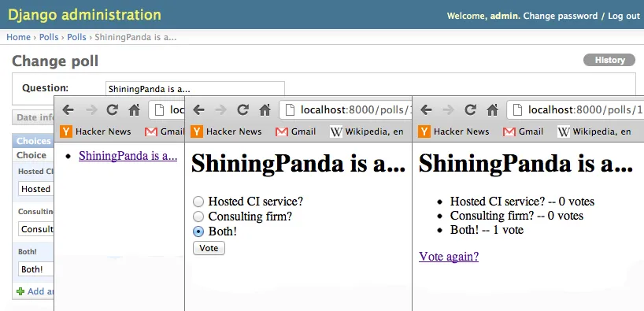This screenshot has width=644, height=311.
Task: Click Home icon in results browser window
Action: coord(492,109)
